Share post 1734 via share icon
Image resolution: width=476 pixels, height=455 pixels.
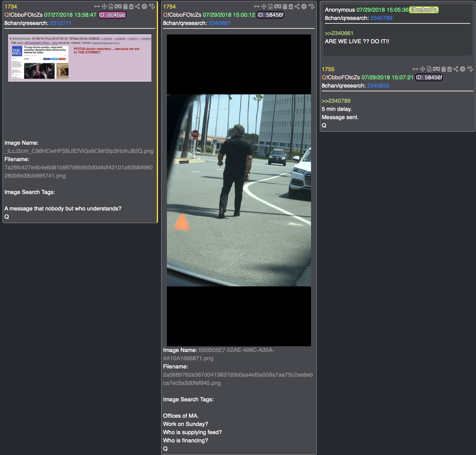point(137,6)
